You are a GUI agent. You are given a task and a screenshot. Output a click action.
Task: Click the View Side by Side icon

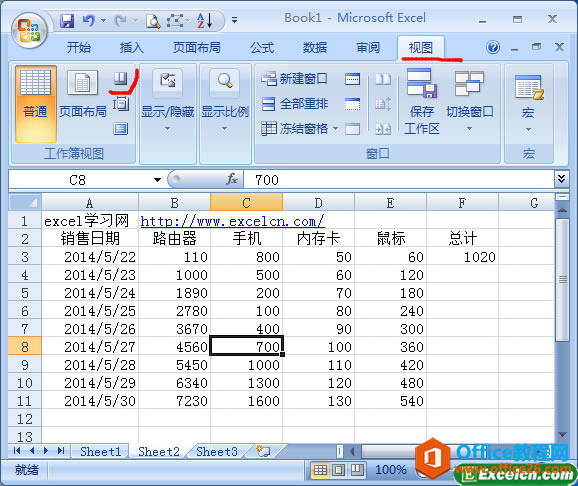[383, 79]
